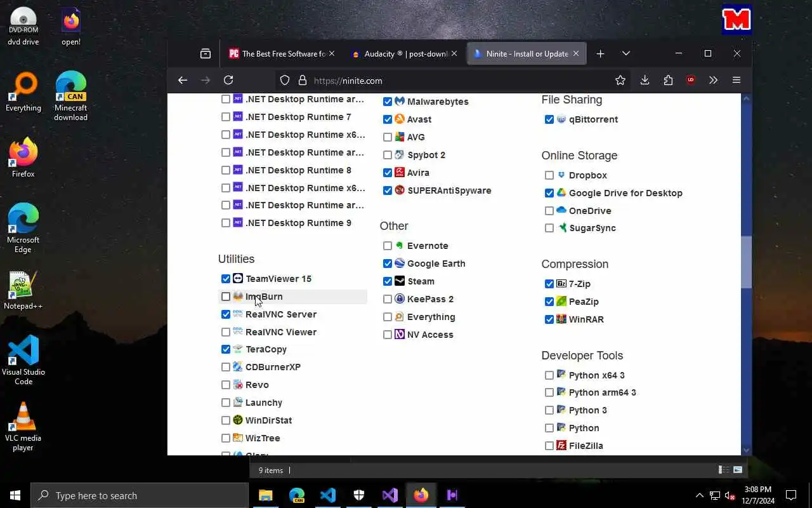Click the NV Access label

pos(430,335)
